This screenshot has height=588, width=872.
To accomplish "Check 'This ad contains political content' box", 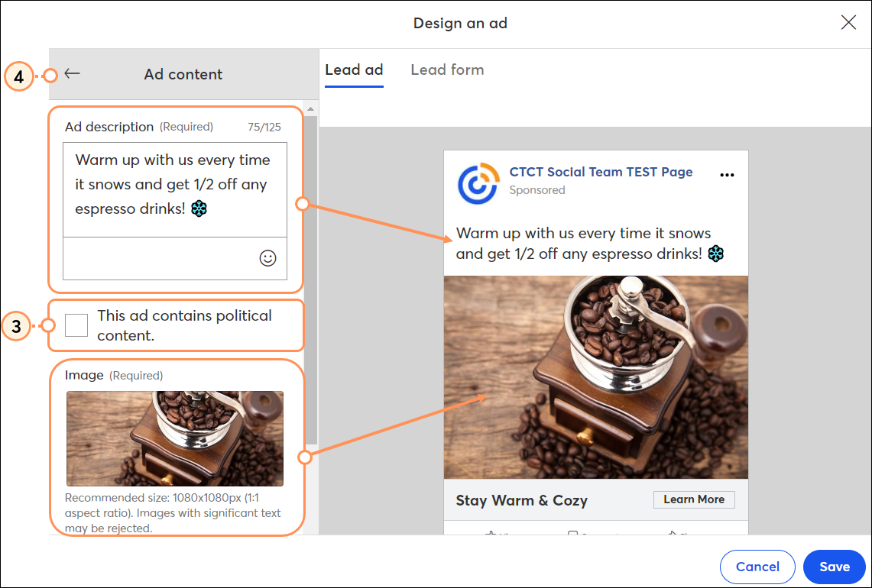I will (x=76, y=325).
